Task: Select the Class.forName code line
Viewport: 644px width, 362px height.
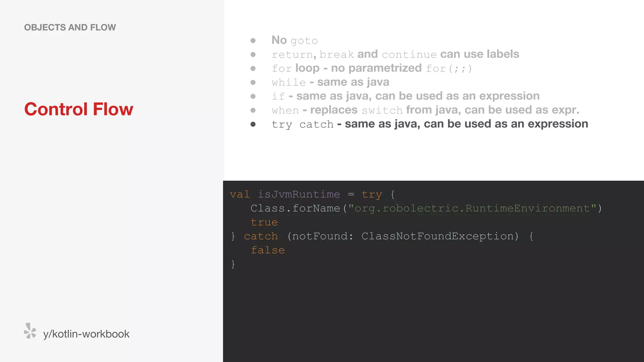Action: click(x=426, y=208)
